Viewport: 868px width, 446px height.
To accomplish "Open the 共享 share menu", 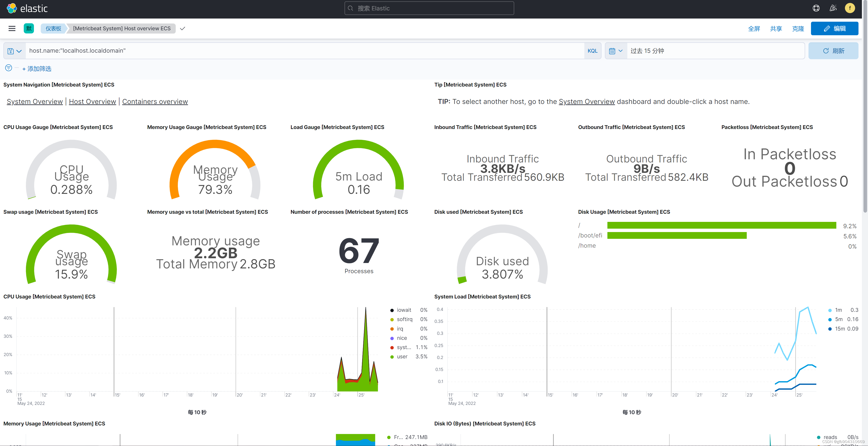I will [x=776, y=29].
